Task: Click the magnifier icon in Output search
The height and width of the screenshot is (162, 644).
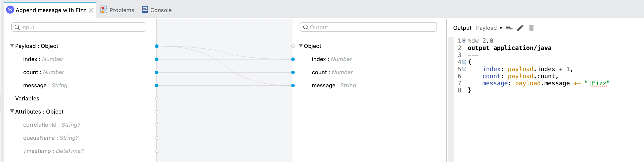Action: click(306, 27)
